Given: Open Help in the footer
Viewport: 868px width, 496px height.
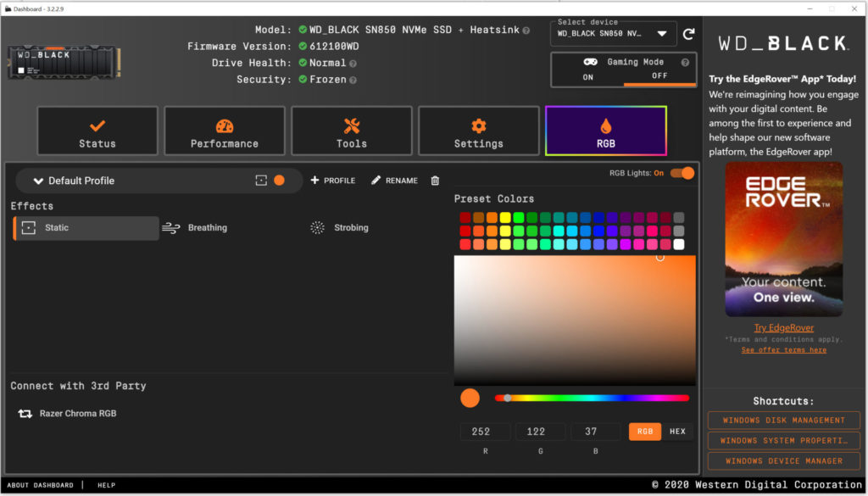Looking at the screenshot, I should (106, 486).
